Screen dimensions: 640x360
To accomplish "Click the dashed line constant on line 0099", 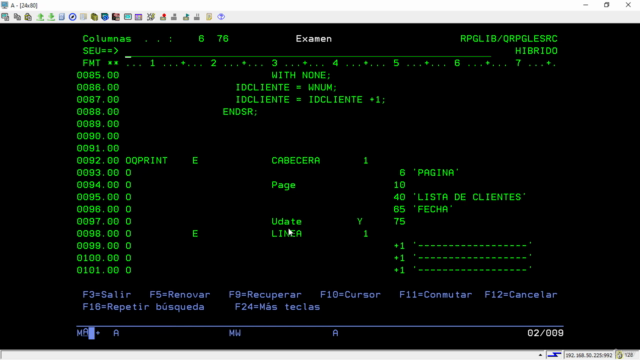I will pyautogui.click(x=472, y=246).
